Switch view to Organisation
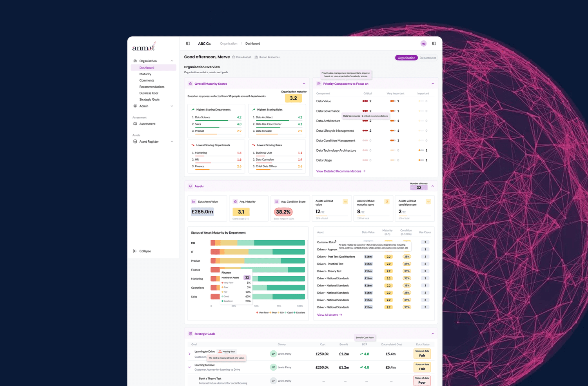The image size is (588, 386). (x=406, y=58)
